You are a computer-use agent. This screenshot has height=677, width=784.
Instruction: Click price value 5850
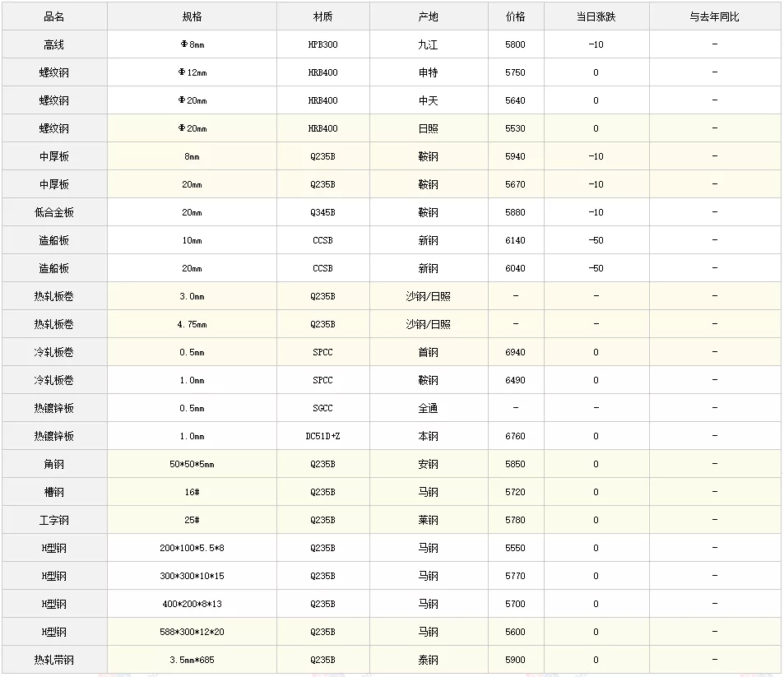coord(516,465)
